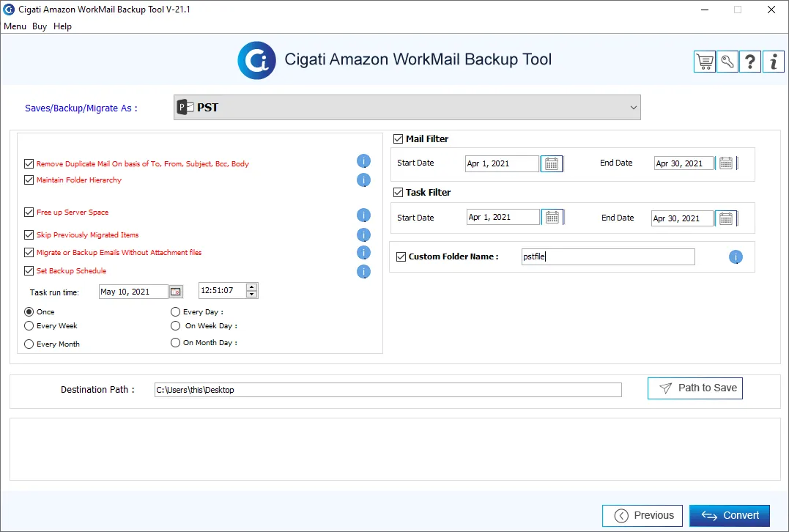
Task: Toggle the Mail Filter checkbox
Action: coord(398,138)
